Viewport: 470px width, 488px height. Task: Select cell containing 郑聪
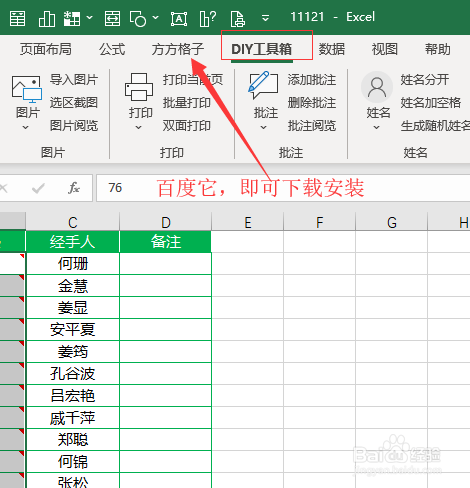tap(73, 440)
